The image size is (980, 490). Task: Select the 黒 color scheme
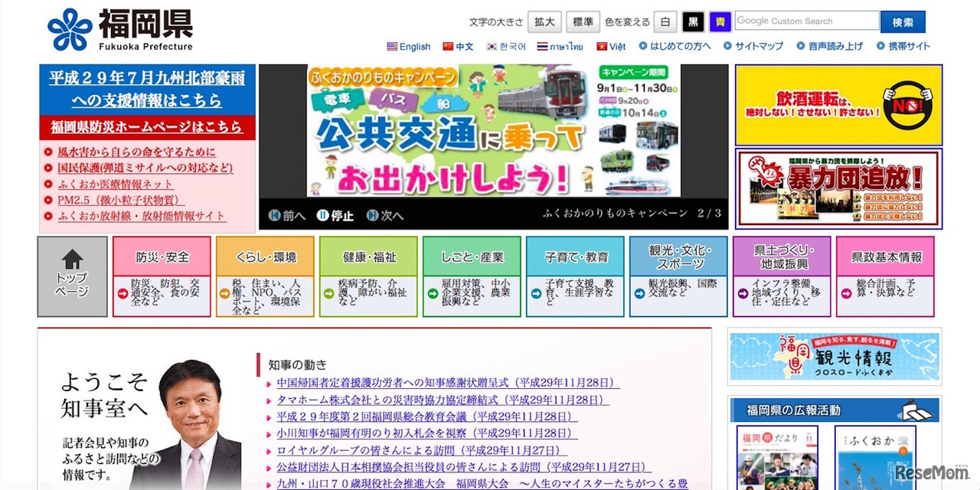(693, 21)
